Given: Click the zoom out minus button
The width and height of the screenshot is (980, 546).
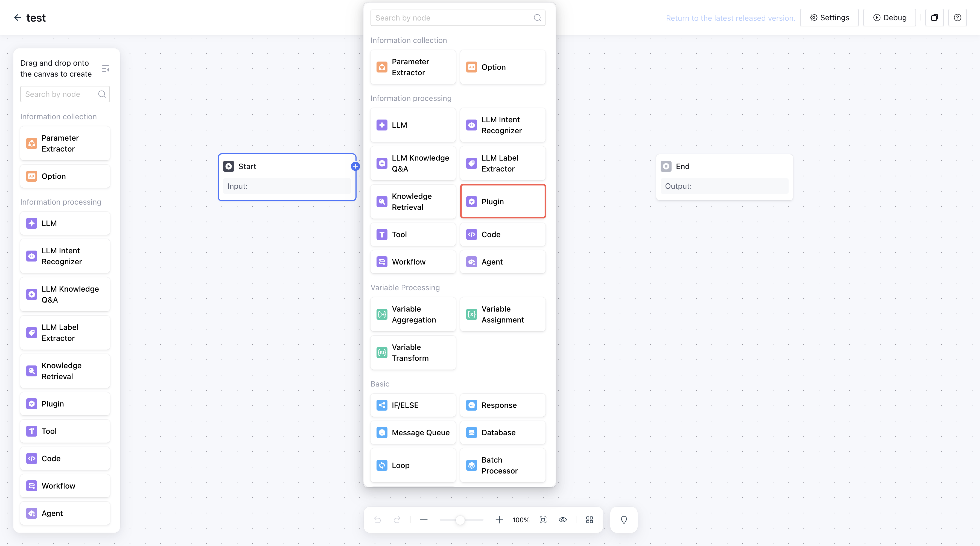Looking at the screenshot, I should pyautogui.click(x=424, y=520).
